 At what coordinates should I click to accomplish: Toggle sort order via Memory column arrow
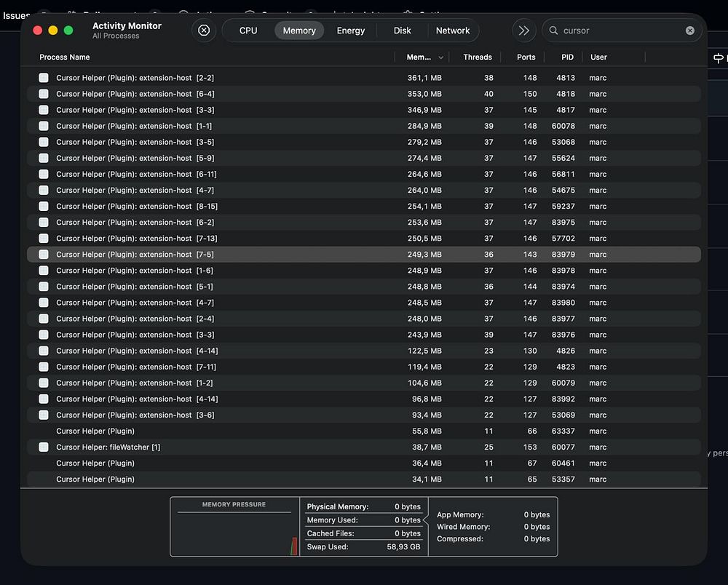coord(440,57)
